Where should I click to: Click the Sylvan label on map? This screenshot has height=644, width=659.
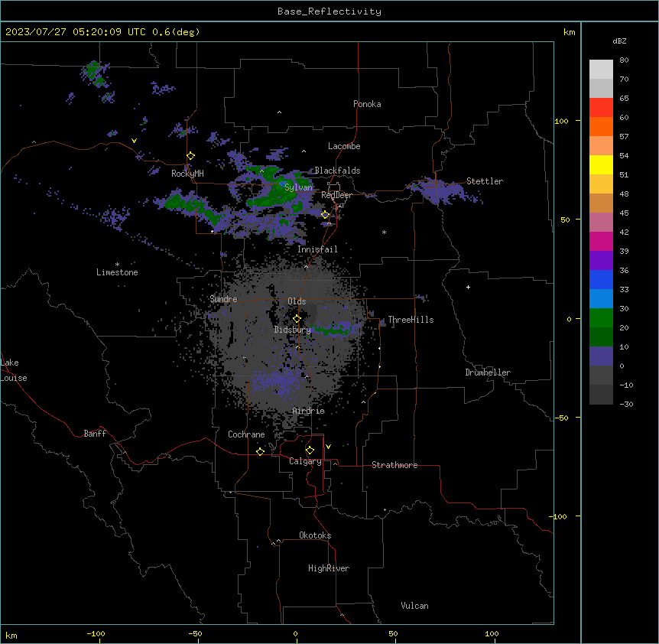[298, 187]
